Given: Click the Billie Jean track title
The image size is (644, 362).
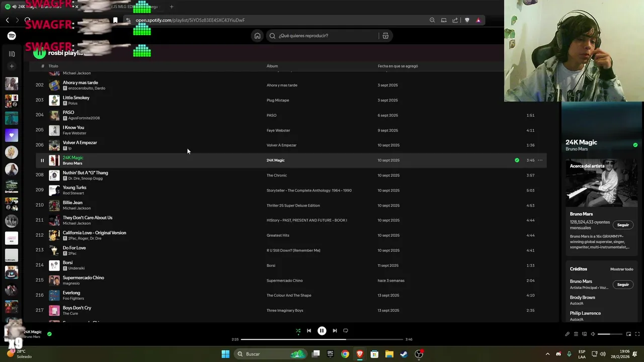Looking at the screenshot, I should pyautogui.click(x=72, y=203).
